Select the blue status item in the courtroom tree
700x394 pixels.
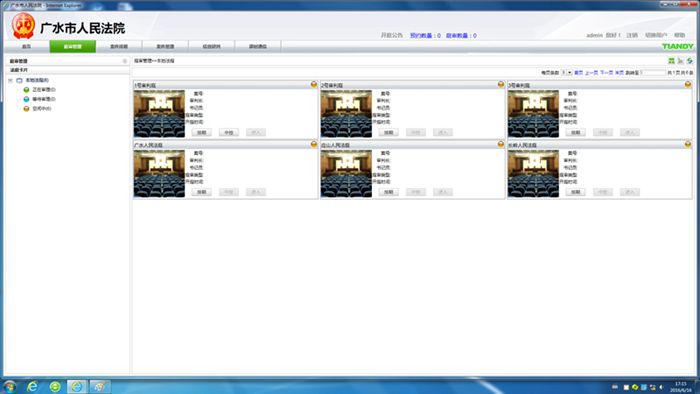coord(40,99)
